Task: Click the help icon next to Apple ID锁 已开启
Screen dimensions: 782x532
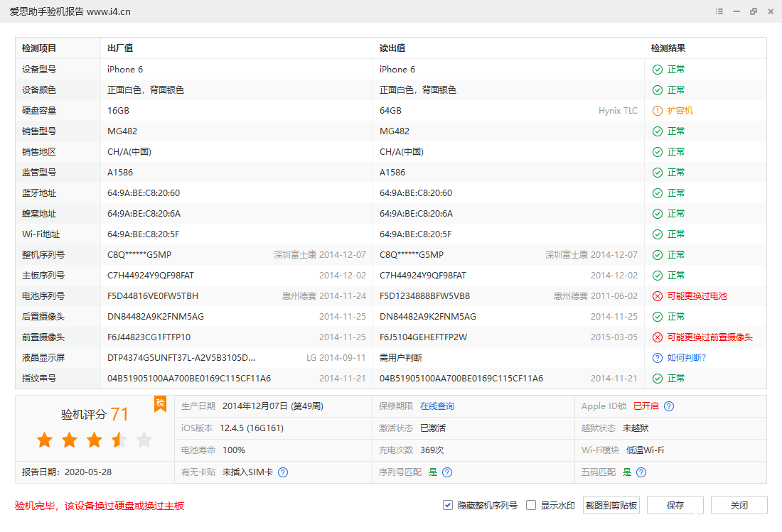Action: 669,406
